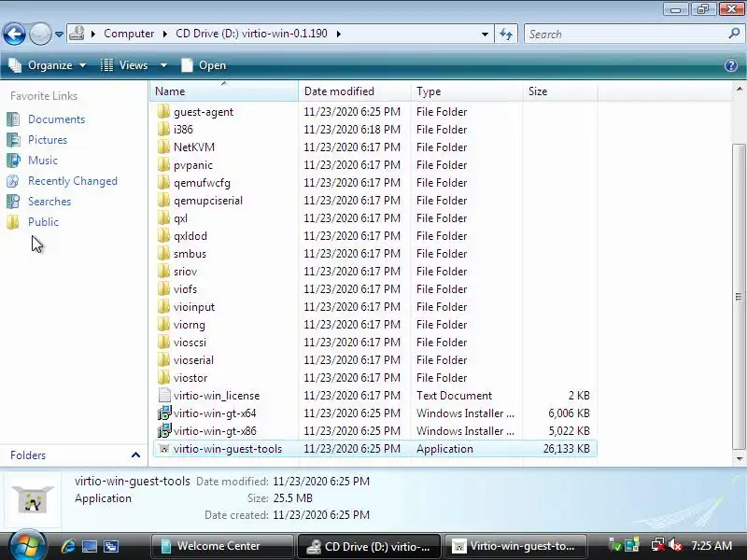Switch to CD Drive (D:) taskbar button
Screen dimensions: 747x560
369,546
